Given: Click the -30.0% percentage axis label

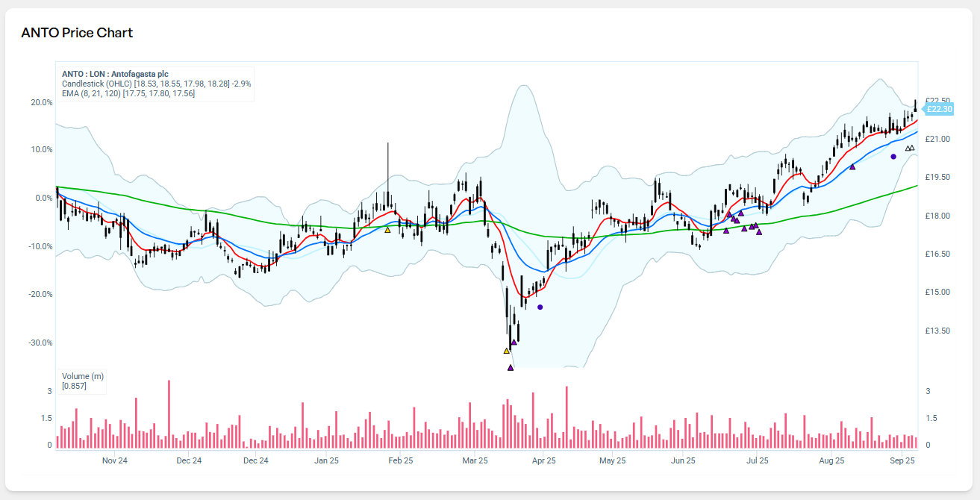Looking at the screenshot, I should coord(42,343).
